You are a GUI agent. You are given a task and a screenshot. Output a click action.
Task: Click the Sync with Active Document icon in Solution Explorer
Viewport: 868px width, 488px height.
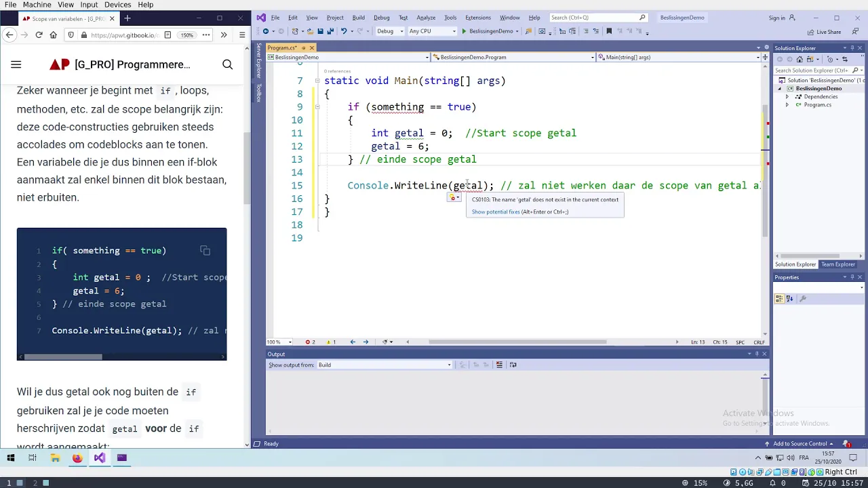click(844, 60)
